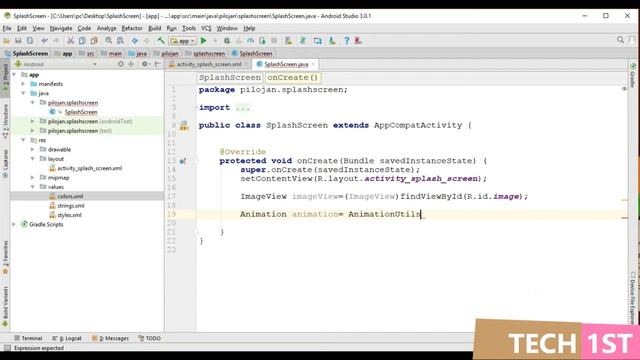Click the Profile app gauge icon
This screenshot has height=360, width=640.
[250, 41]
